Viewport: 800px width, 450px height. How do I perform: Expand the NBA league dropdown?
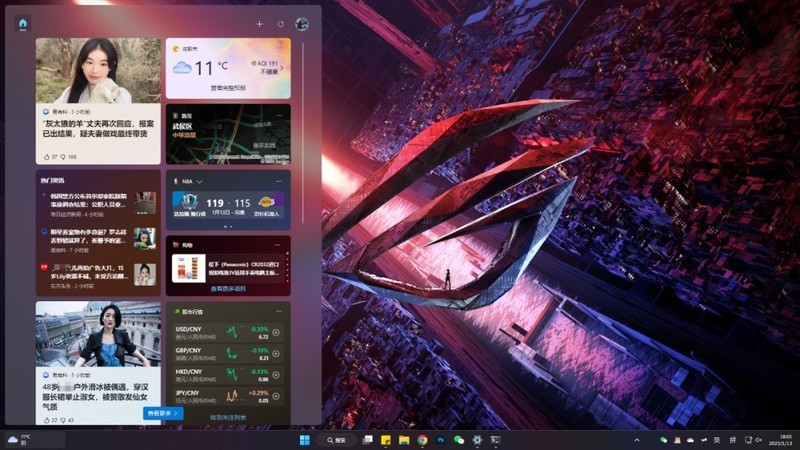(x=199, y=181)
